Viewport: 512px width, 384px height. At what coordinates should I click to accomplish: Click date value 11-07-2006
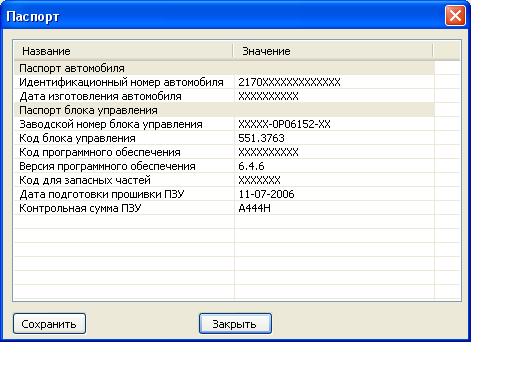tap(266, 194)
